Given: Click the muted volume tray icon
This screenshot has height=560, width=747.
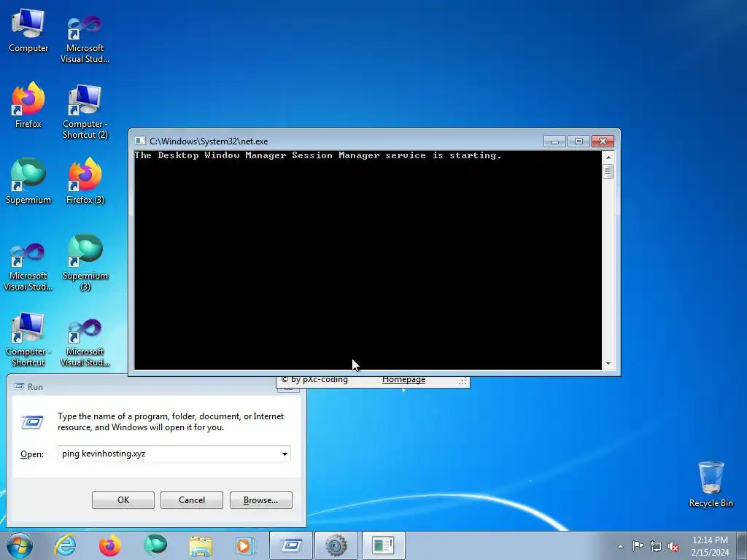Looking at the screenshot, I should 673,546.
